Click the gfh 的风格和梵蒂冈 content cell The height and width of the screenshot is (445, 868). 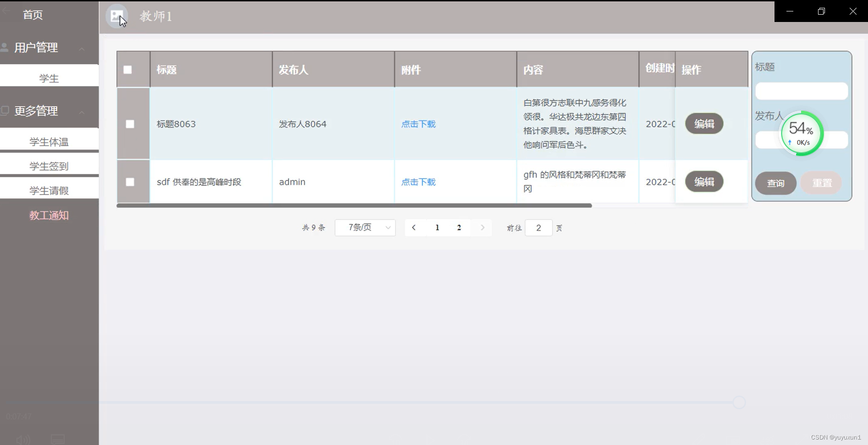578,182
